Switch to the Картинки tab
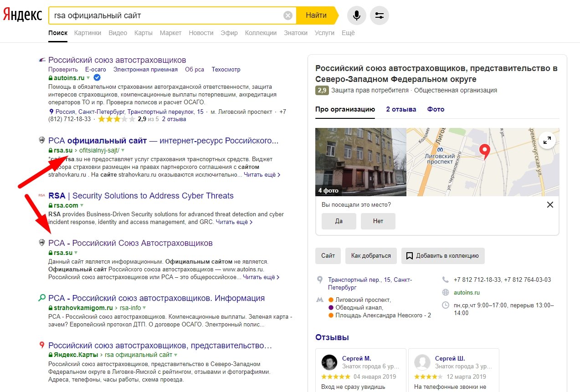The width and height of the screenshot is (580, 392). click(88, 33)
